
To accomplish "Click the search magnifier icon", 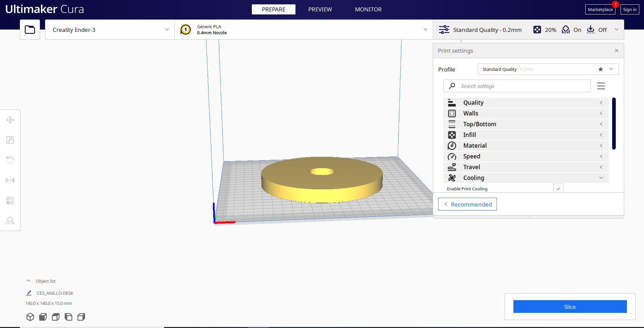I will (452, 86).
